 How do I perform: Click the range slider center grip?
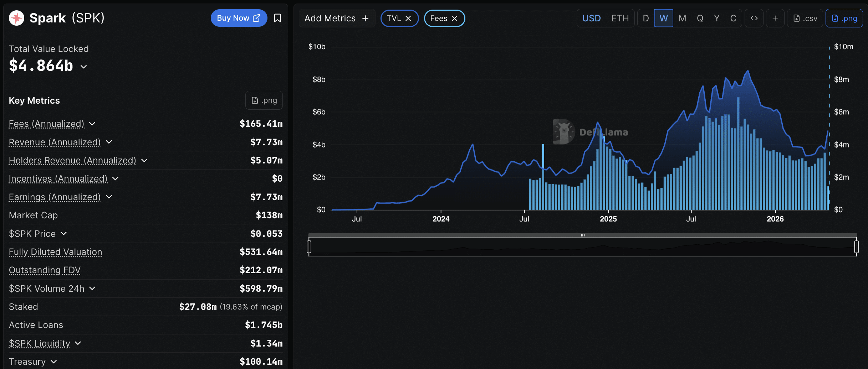tap(583, 235)
